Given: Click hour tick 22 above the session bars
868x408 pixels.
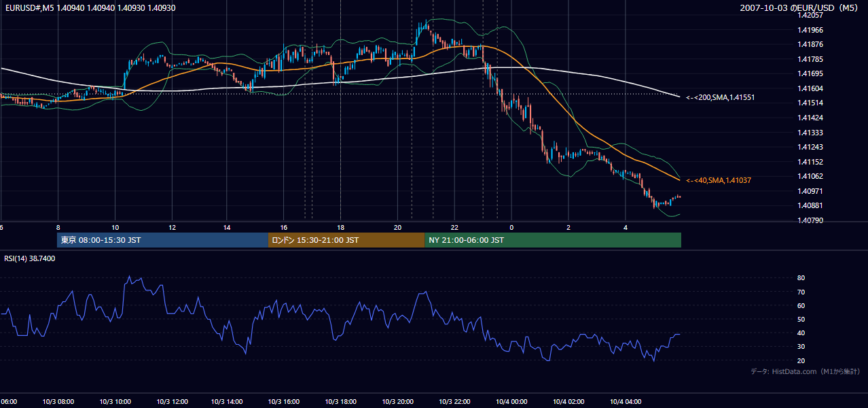Looking at the screenshot, I should point(454,227).
